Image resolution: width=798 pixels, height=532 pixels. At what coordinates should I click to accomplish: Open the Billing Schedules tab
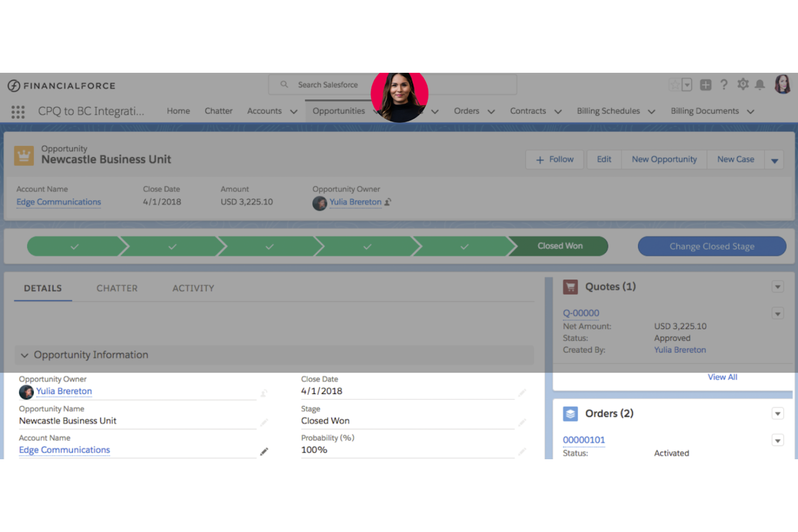click(608, 111)
